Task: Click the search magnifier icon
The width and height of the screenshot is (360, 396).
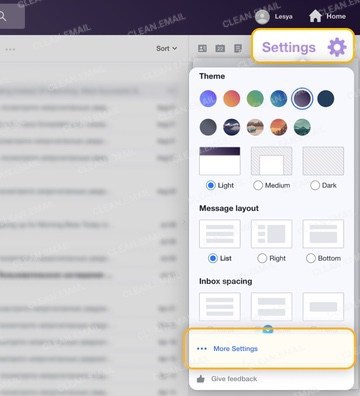Action: coord(3,16)
